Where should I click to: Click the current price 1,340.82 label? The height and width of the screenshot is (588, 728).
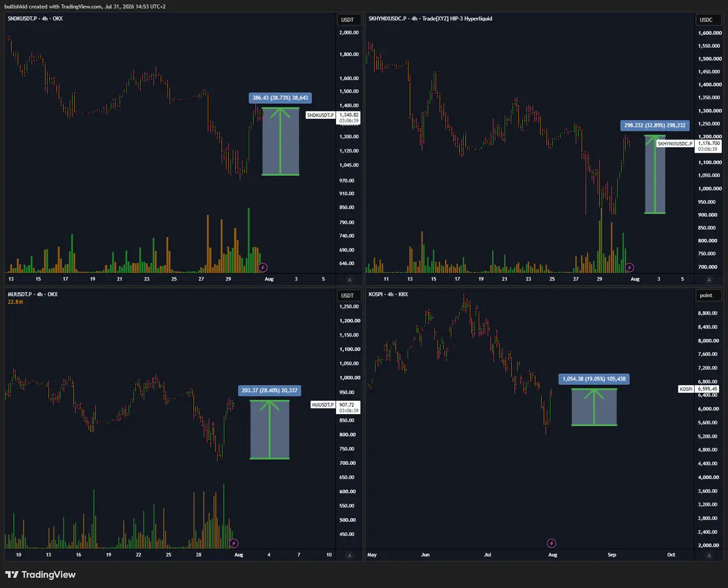click(349, 115)
